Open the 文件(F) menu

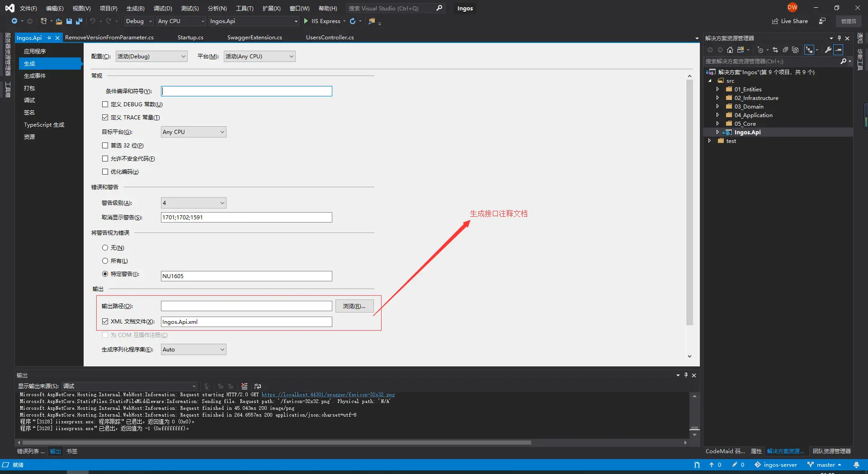[x=28, y=9]
